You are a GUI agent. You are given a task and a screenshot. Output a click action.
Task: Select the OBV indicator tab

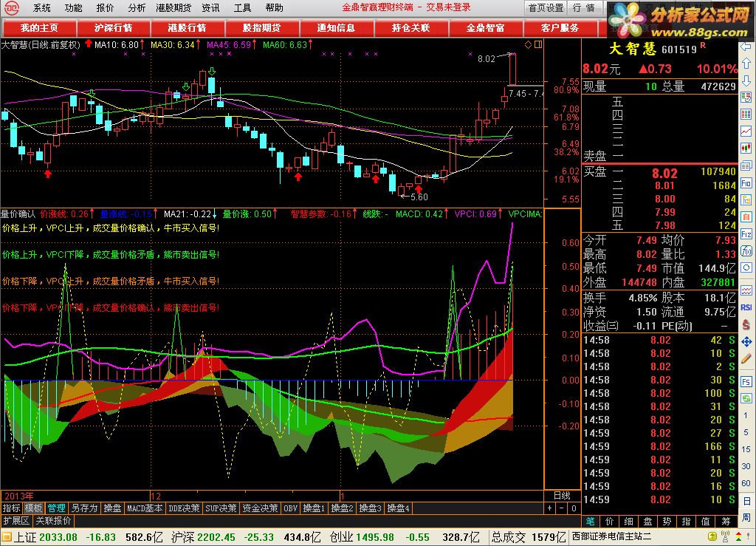(x=291, y=508)
